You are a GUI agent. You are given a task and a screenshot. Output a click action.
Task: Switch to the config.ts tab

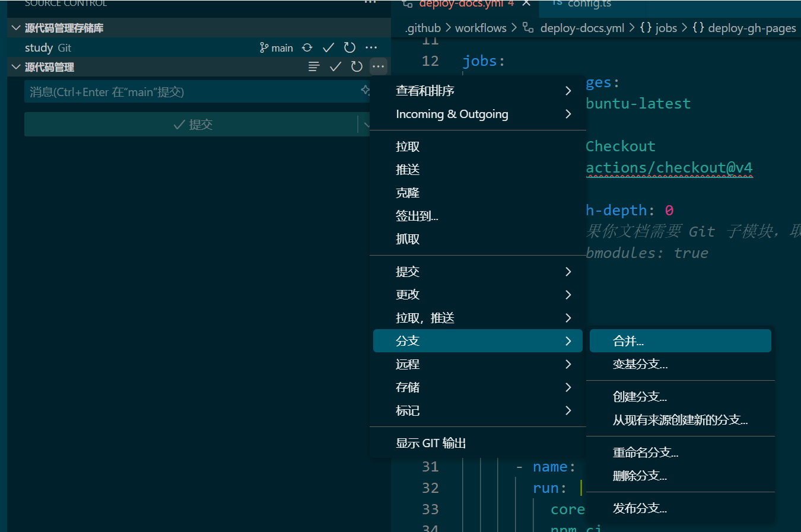(x=589, y=4)
